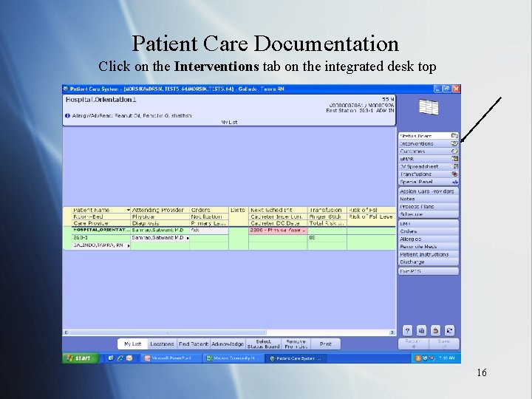532x399 pixels.
Task: Click the Next Sched Int column header
Action: (278, 210)
